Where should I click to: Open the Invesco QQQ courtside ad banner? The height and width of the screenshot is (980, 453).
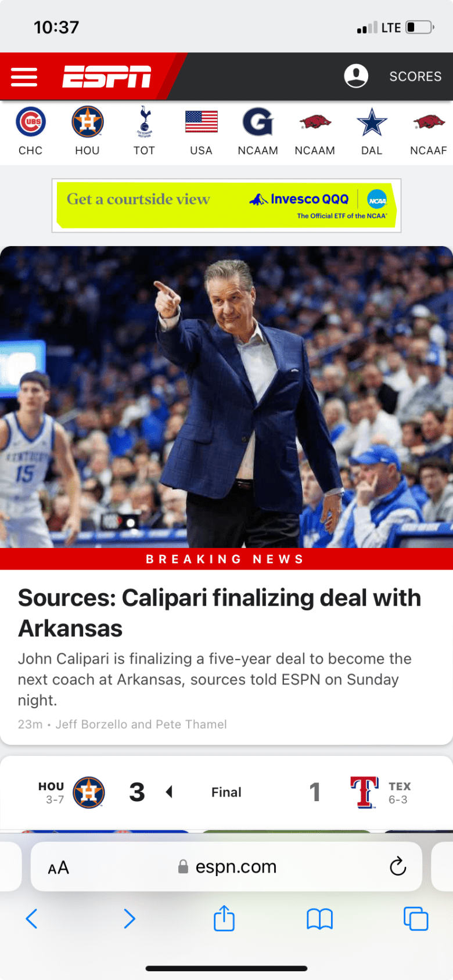(x=227, y=206)
